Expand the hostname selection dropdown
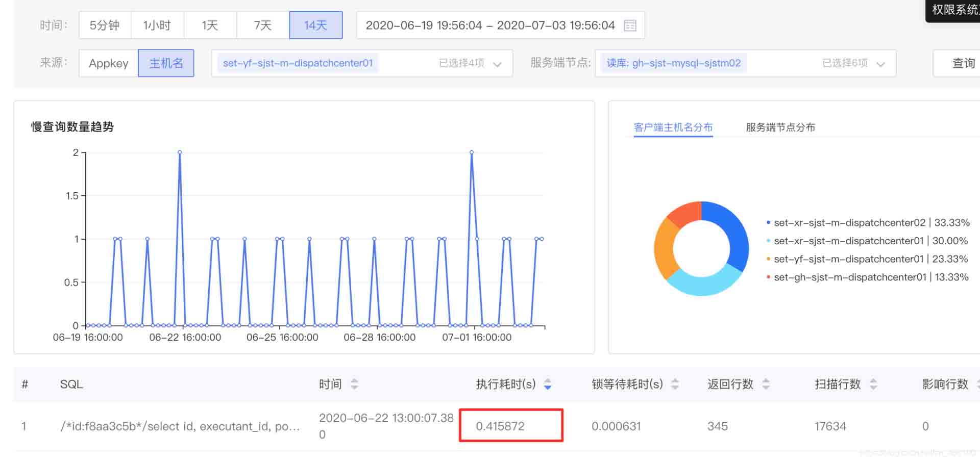The height and width of the screenshot is (462, 980). 497,64
